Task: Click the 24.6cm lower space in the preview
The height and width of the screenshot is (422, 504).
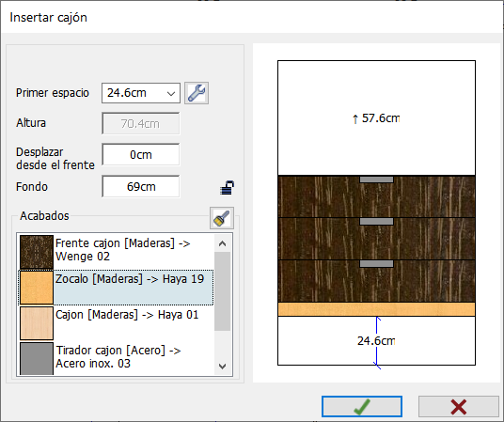Action: pyautogui.click(x=376, y=340)
